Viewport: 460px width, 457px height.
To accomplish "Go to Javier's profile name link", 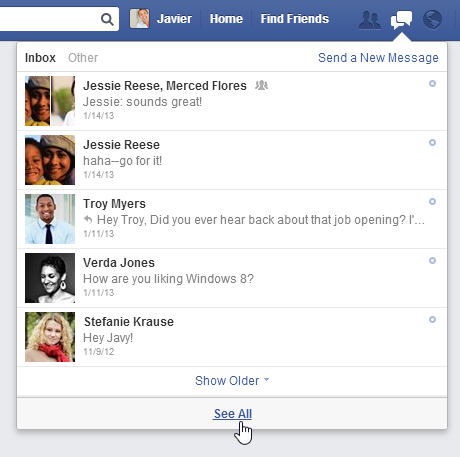I will click(174, 19).
